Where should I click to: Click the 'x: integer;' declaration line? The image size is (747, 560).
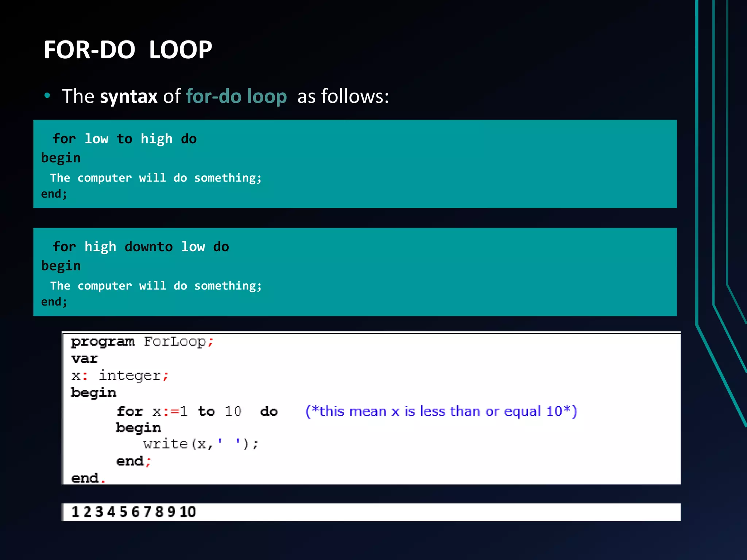click(120, 376)
